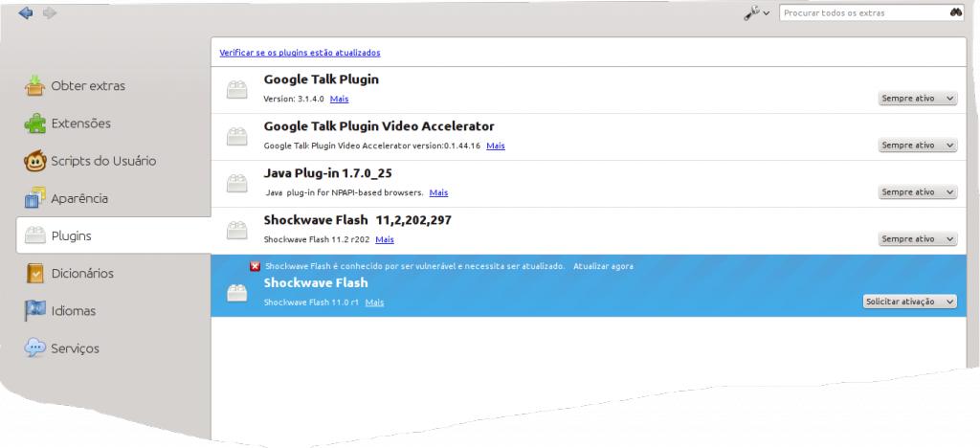980x448 pixels.
Task: Open the Idiomas section
Action: pyautogui.click(x=74, y=310)
